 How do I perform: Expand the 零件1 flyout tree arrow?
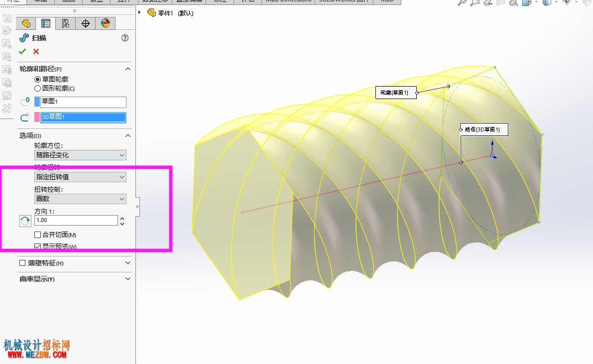tap(139, 12)
